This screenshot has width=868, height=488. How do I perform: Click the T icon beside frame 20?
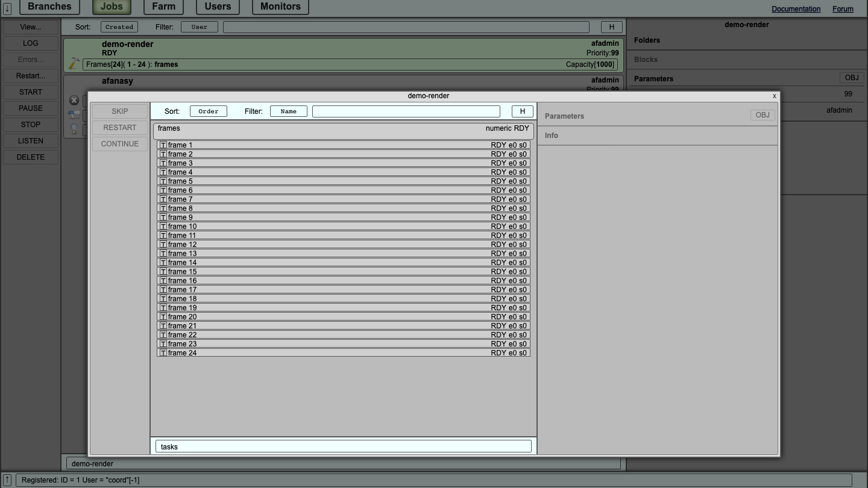point(163,317)
